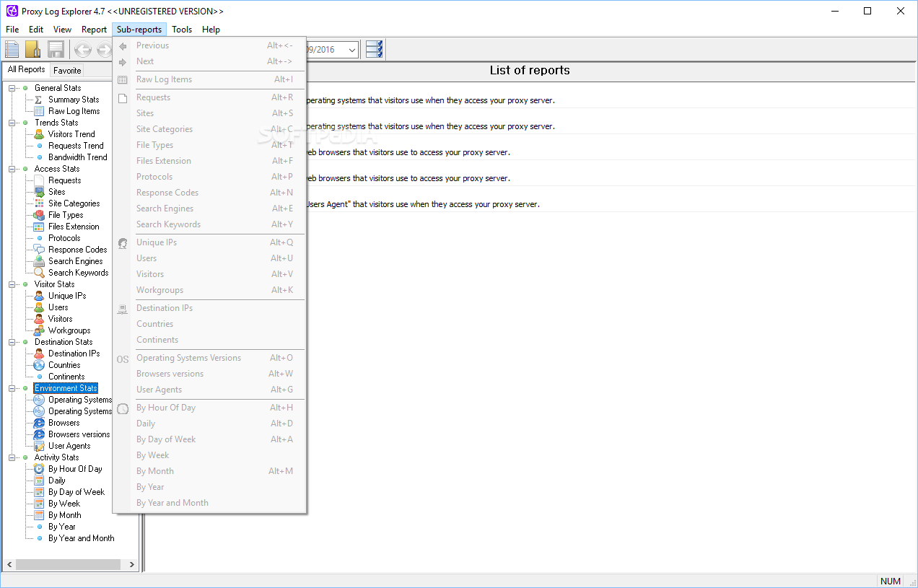Viewport: 918px width, 588px height.
Task: Choose Next in the Sub-reports menu
Action: pyautogui.click(x=209, y=61)
